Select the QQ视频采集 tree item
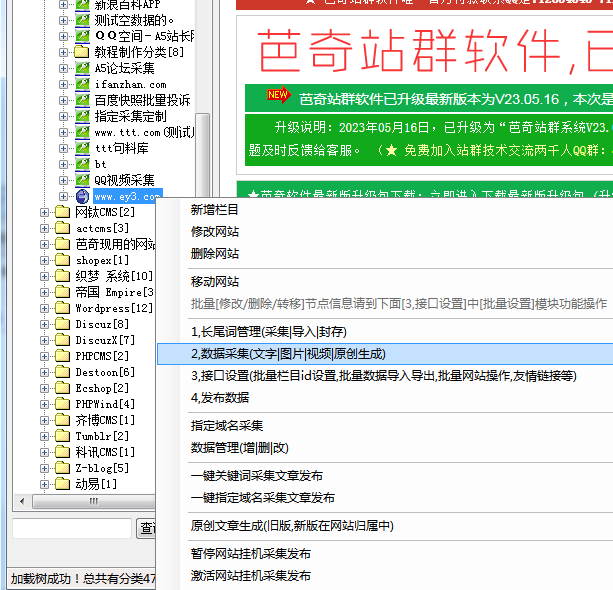This screenshot has height=590, width=613. click(x=124, y=180)
